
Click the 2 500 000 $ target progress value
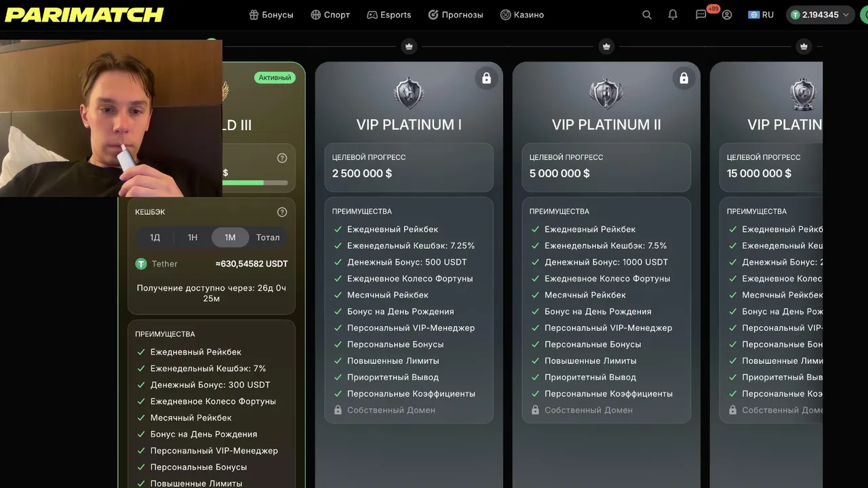point(362,174)
